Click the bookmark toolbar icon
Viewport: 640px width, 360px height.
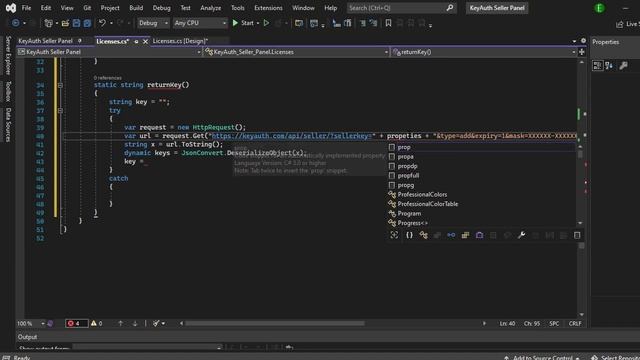[388, 23]
